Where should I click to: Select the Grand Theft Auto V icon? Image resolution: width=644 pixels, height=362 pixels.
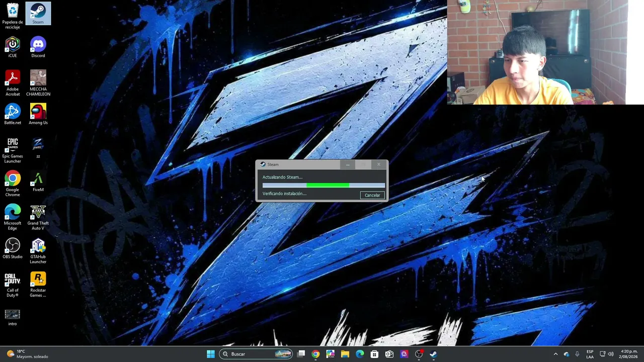pyautogui.click(x=38, y=217)
